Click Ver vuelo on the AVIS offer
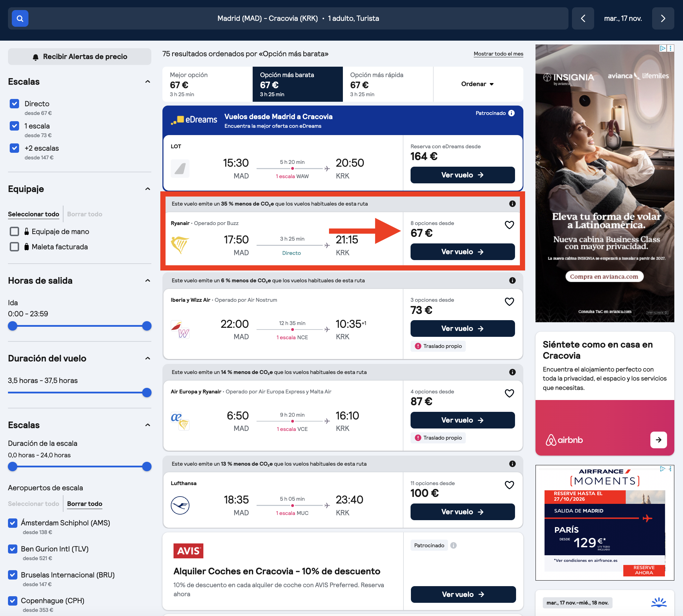 [463, 594]
